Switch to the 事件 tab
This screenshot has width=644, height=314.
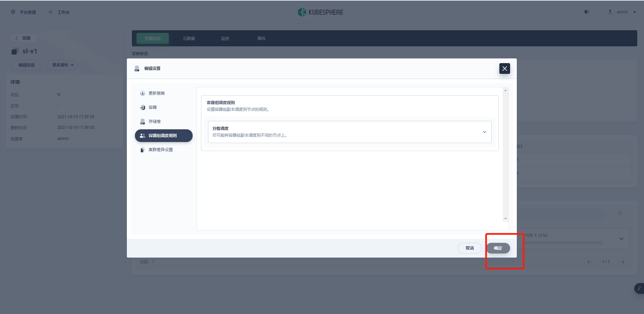click(261, 38)
